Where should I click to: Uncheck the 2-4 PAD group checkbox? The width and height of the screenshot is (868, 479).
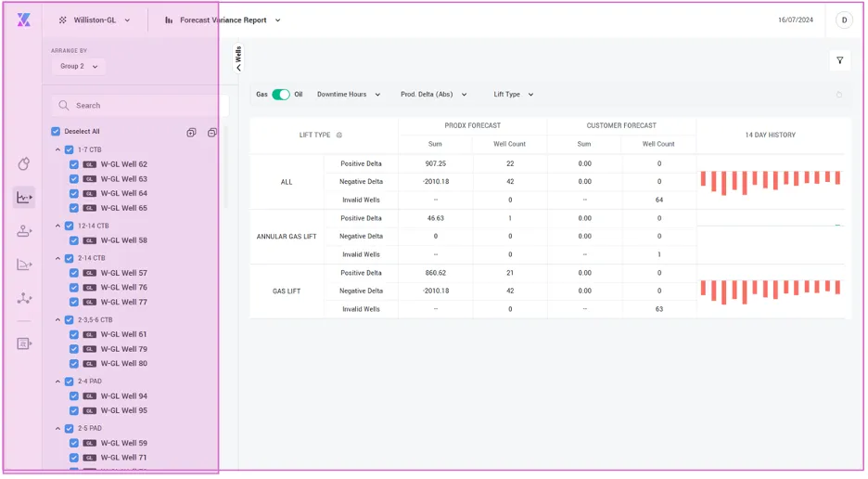(x=70, y=382)
